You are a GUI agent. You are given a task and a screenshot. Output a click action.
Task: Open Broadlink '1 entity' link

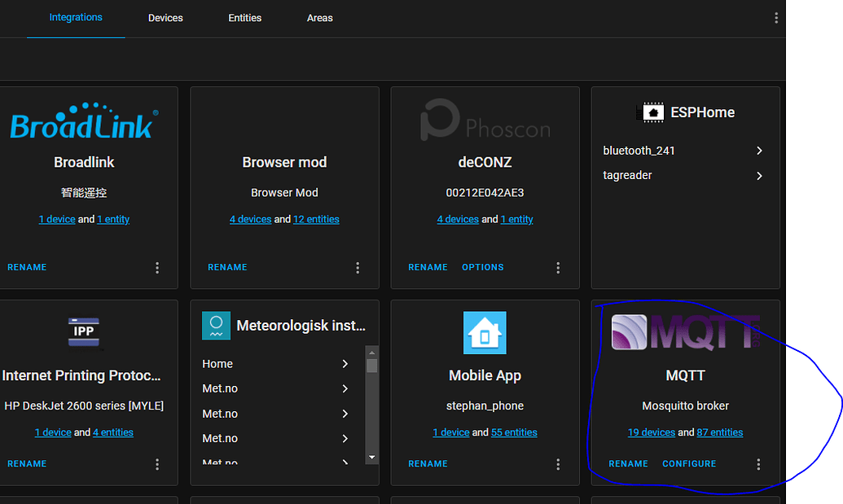tap(113, 219)
